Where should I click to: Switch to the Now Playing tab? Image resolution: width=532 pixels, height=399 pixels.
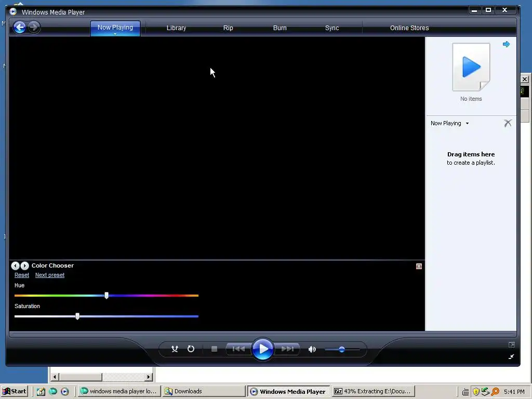[x=115, y=28]
